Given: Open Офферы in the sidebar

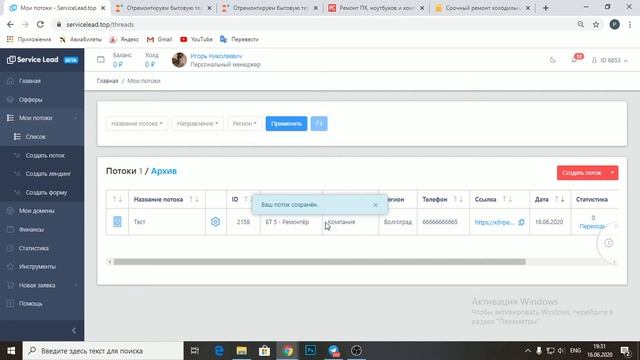Looking at the screenshot, I should tap(30, 100).
